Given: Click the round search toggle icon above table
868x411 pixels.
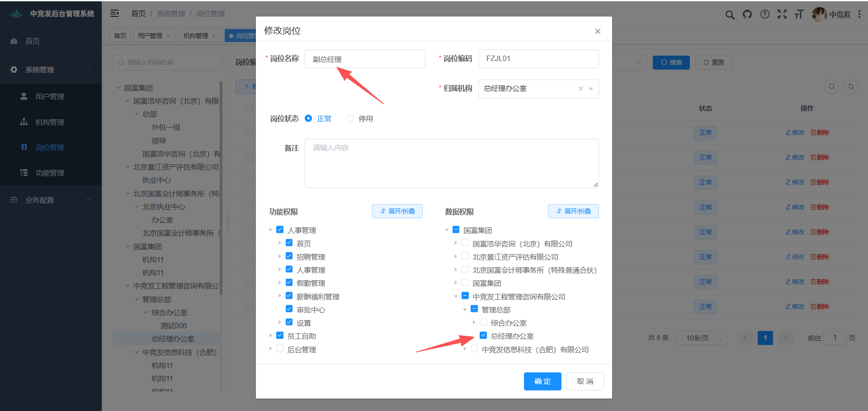Looking at the screenshot, I should point(832,86).
